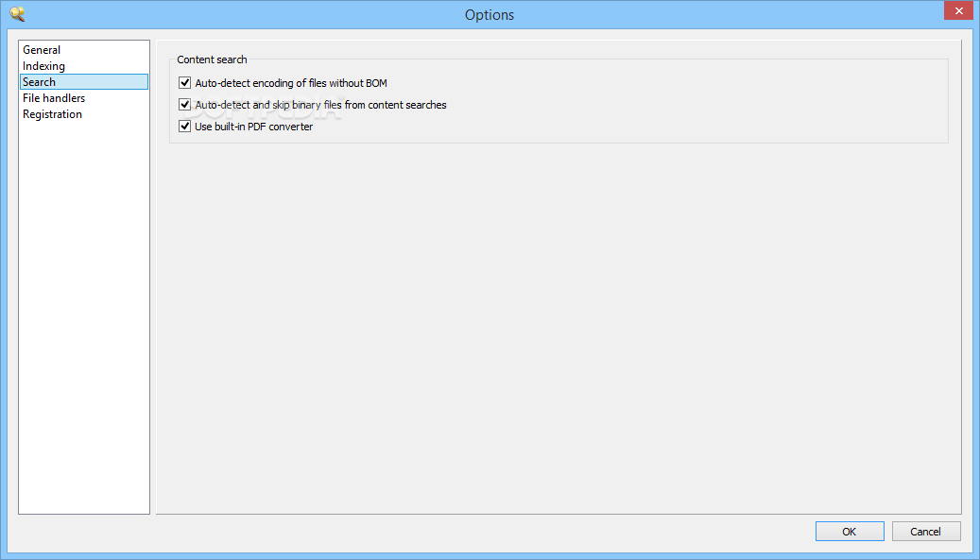Select the Search category in sidebar
This screenshot has height=560, width=980.
(x=84, y=82)
